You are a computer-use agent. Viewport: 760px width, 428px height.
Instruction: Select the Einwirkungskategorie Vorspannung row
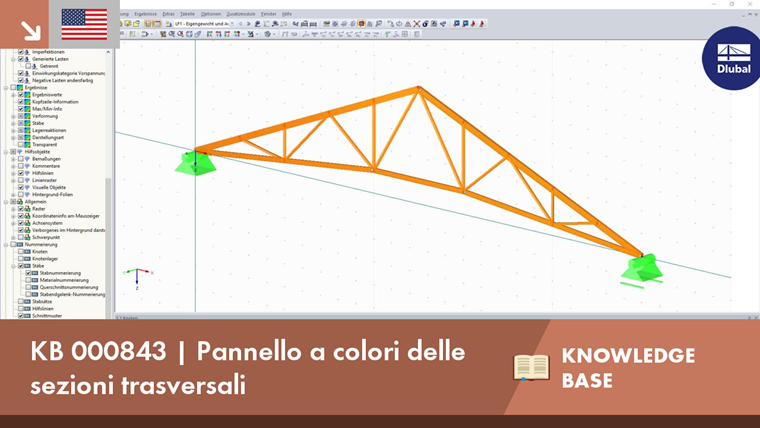[68, 73]
